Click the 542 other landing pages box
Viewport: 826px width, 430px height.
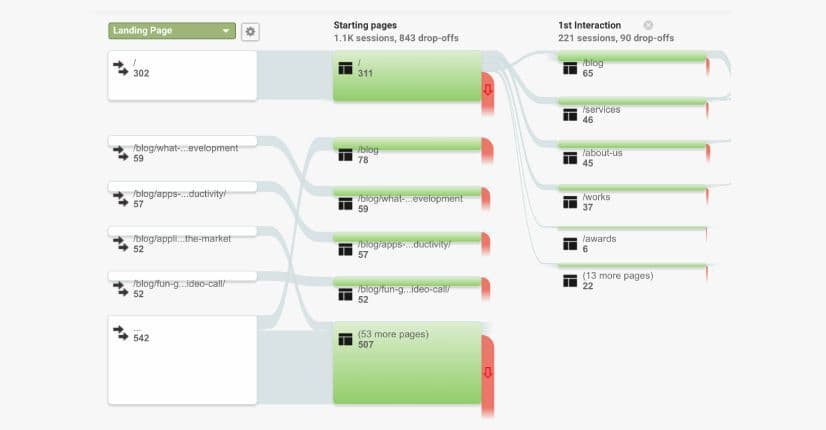pos(182,361)
